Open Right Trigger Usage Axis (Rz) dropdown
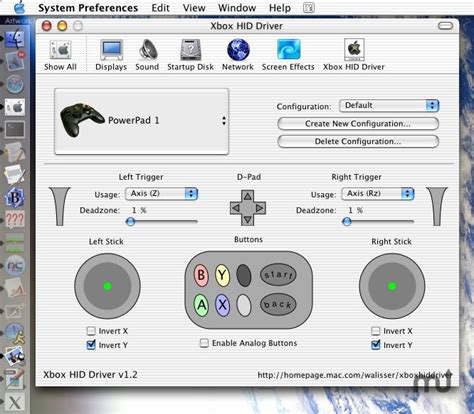474x414 pixels. point(378,194)
